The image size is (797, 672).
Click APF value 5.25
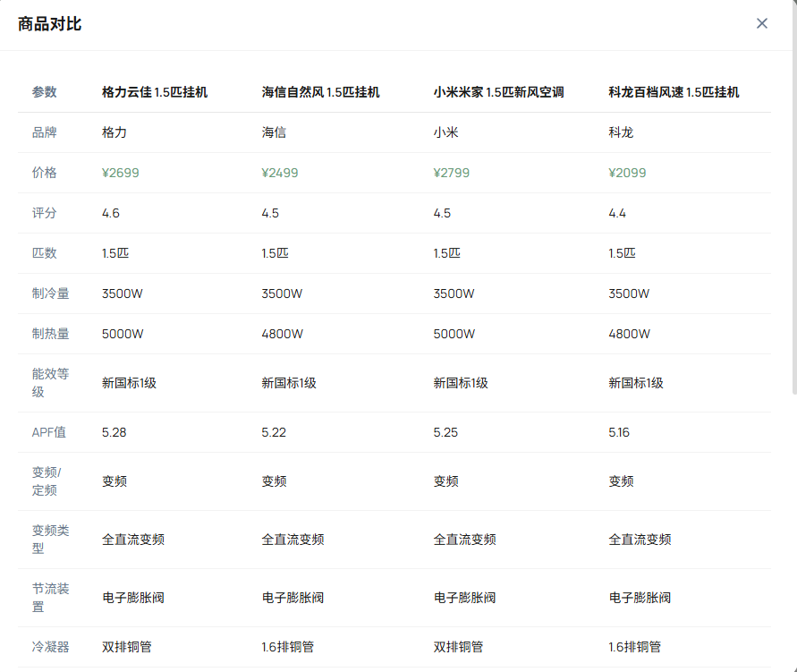pos(445,432)
